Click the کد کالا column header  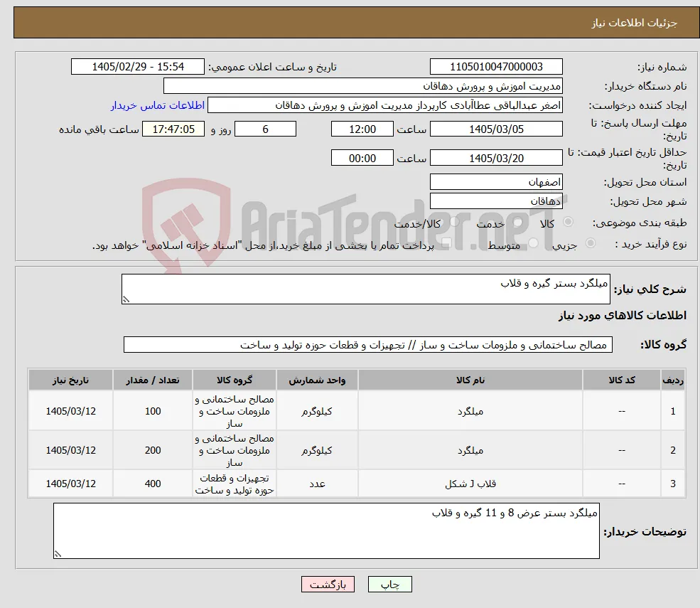621,380
